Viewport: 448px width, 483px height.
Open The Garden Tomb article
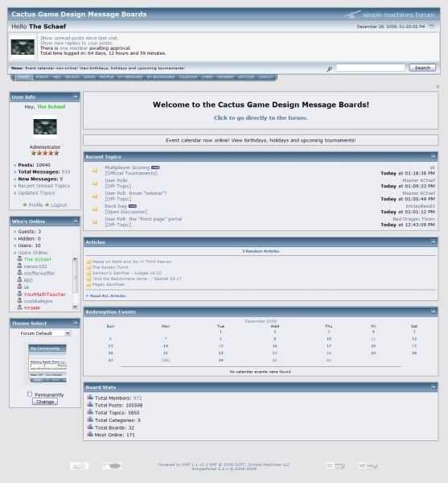pos(110,267)
